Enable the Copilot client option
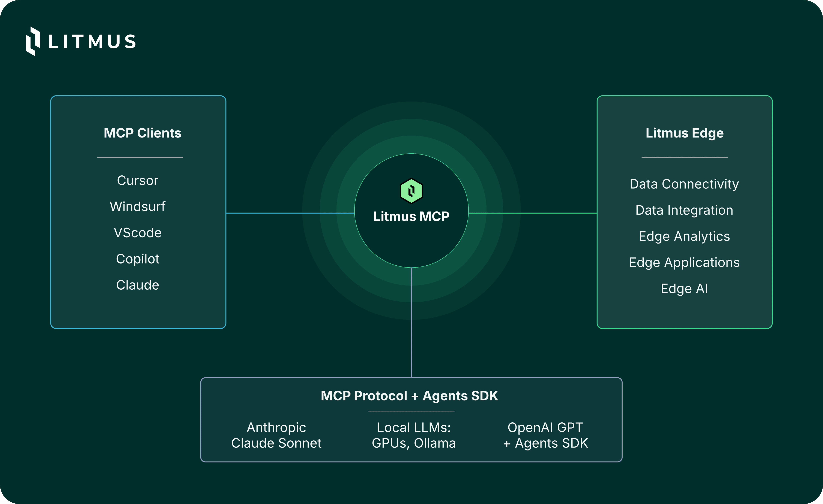This screenshot has width=823, height=504. [138, 259]
